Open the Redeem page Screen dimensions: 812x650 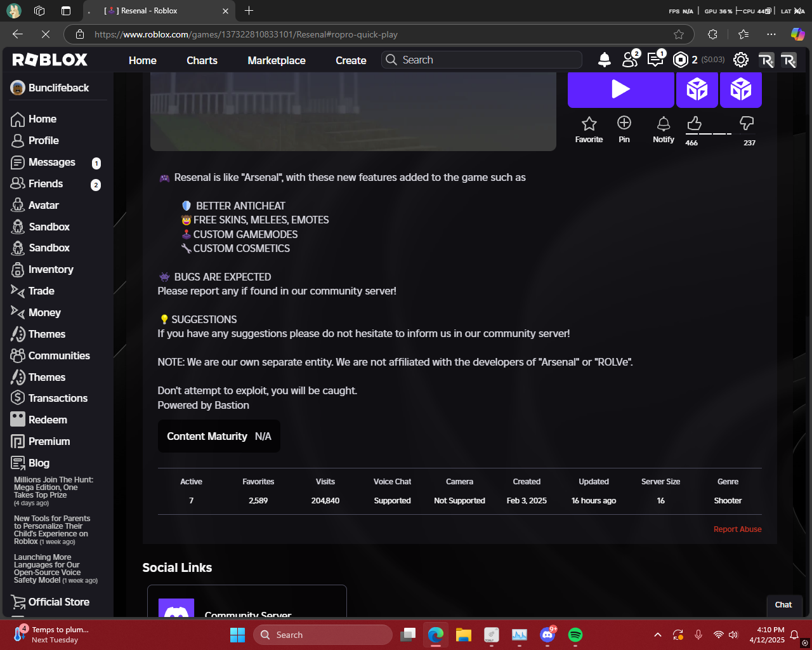click(39, 420)
